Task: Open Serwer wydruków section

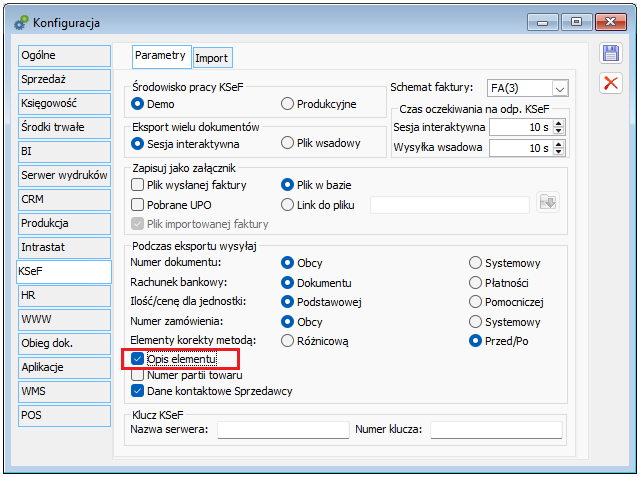Action: pos(64,176)
